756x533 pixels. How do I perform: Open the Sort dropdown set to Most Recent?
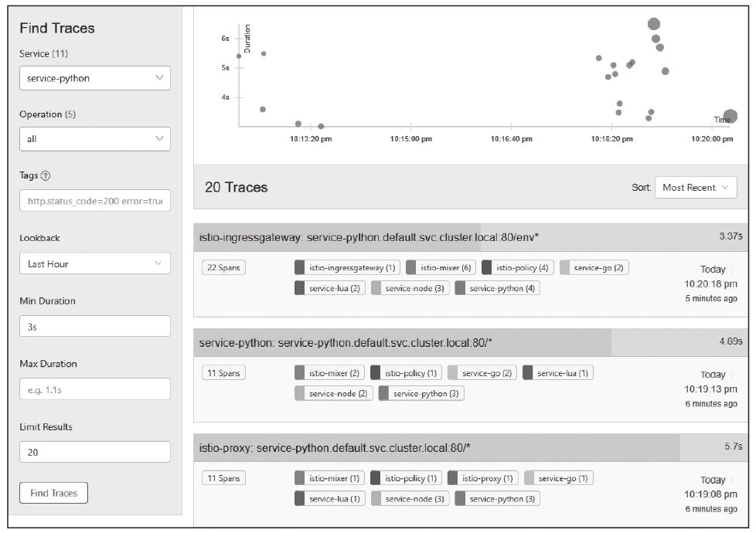pos(695,187)
